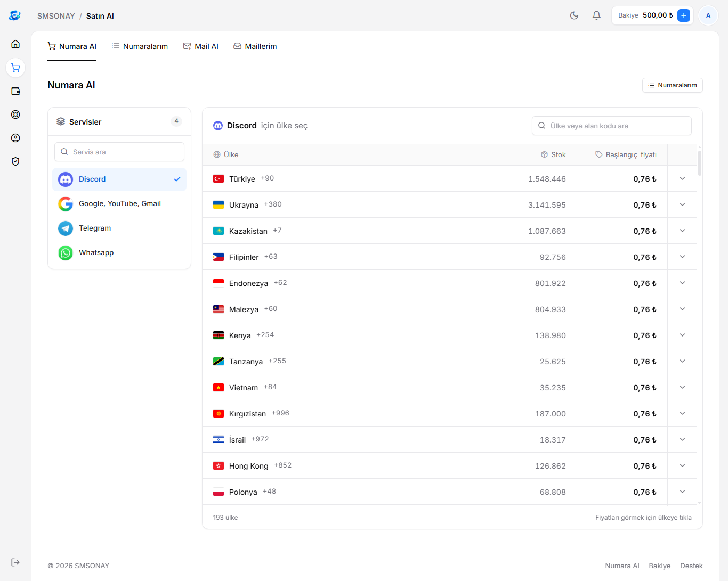Expand the Vietnam row chevron

coord(682,387)
